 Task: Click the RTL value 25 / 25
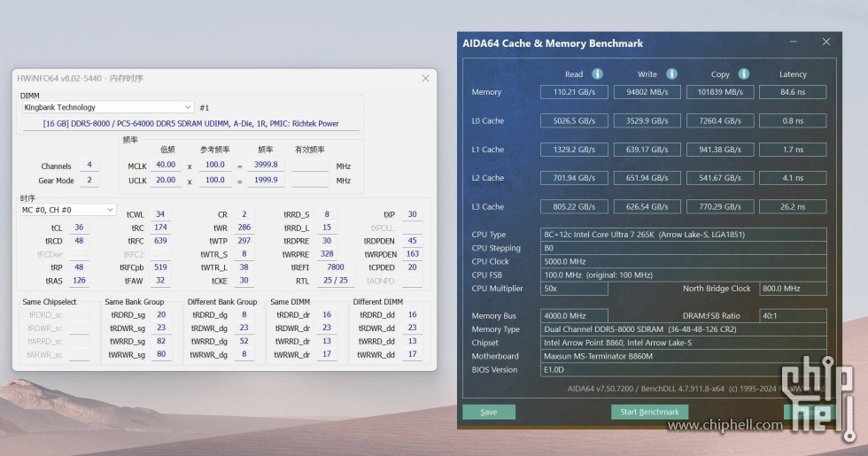[336, 281]
